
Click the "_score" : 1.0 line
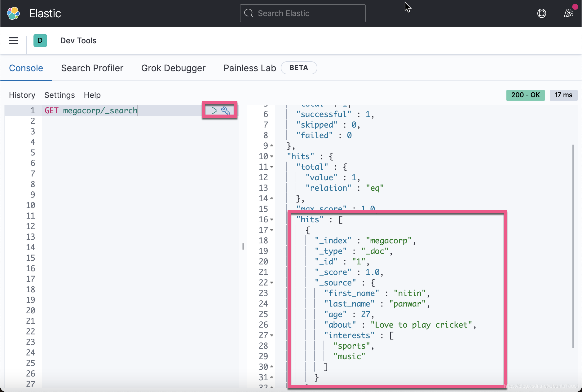tap(349, 272)
